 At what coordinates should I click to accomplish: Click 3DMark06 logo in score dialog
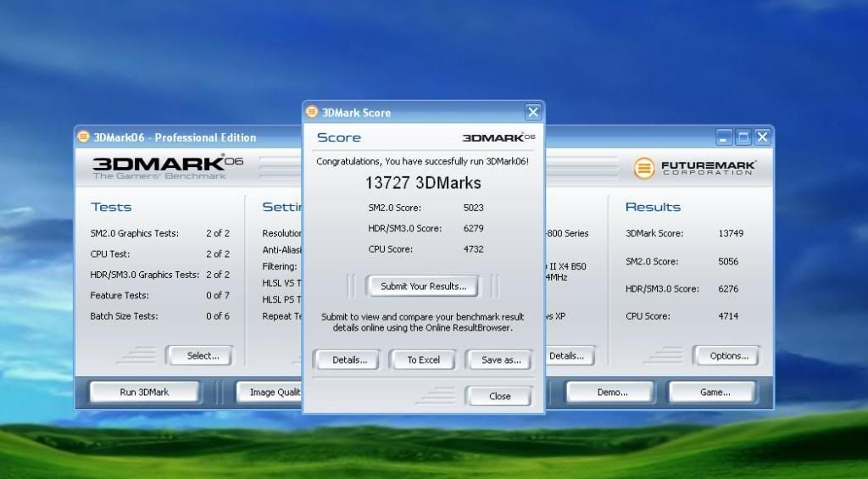(498, 137)
